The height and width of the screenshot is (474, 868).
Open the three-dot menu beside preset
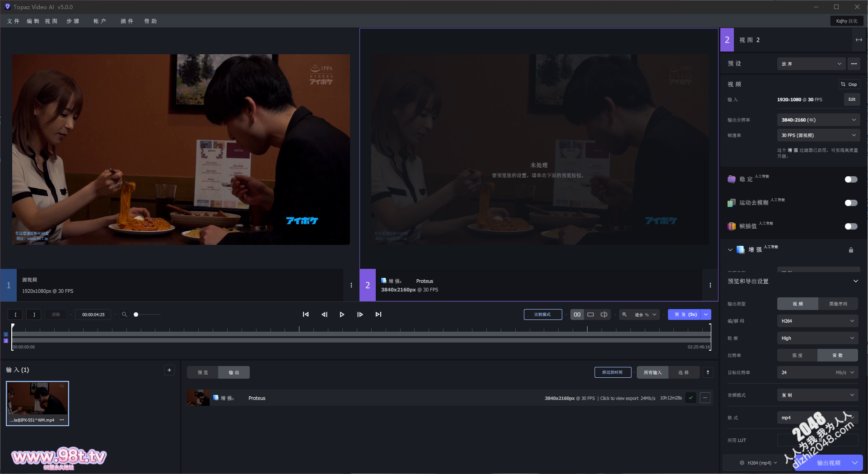[854, 64]
